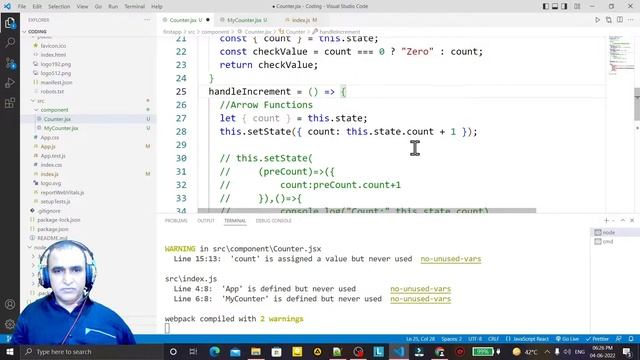Click the feedback icon in status bar
Viewport: 640px width, 360px height.
619,339
